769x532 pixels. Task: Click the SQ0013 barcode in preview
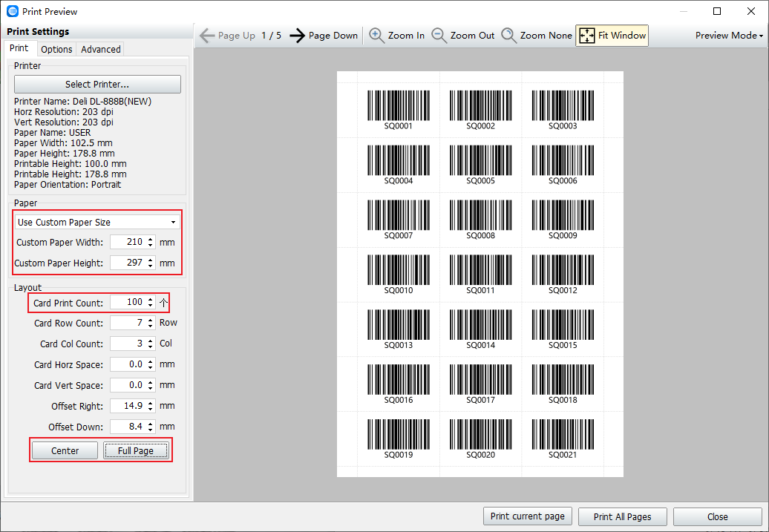(x=398, y=329)
